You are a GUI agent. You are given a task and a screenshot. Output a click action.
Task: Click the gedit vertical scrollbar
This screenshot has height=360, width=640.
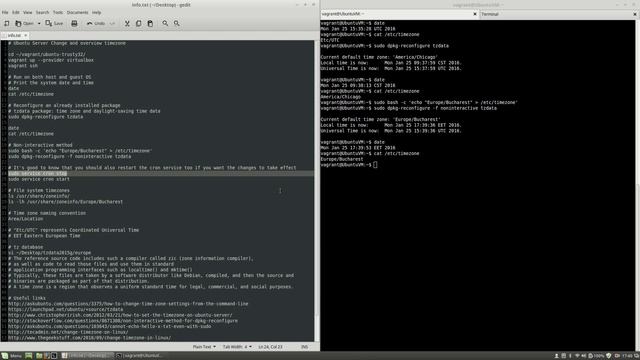pos(317,190)
